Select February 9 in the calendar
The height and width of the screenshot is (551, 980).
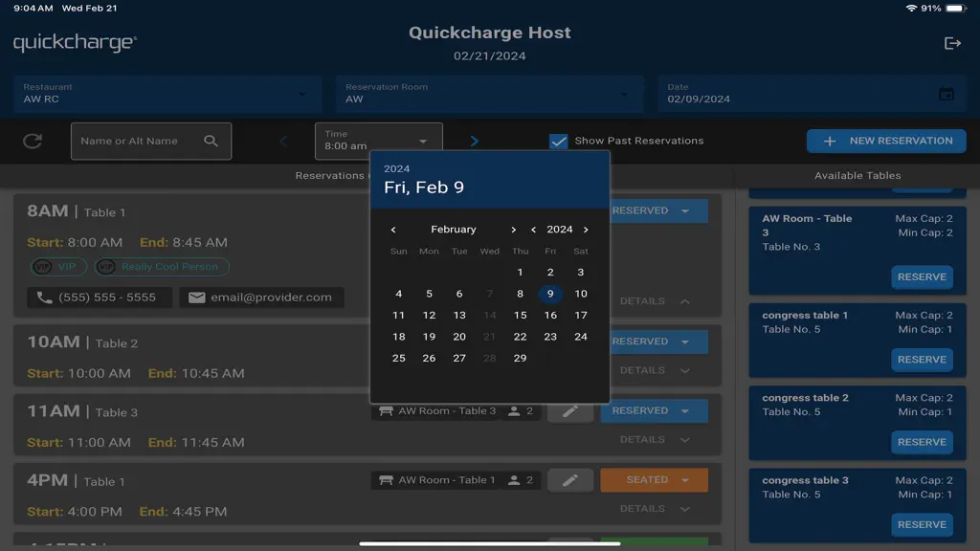pyautogui.click(x=550, y=294)
